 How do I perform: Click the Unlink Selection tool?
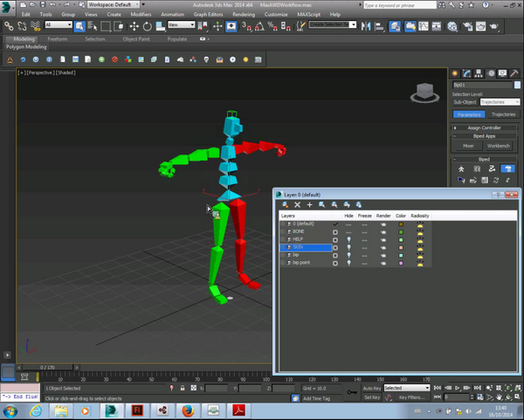point(22,26)
